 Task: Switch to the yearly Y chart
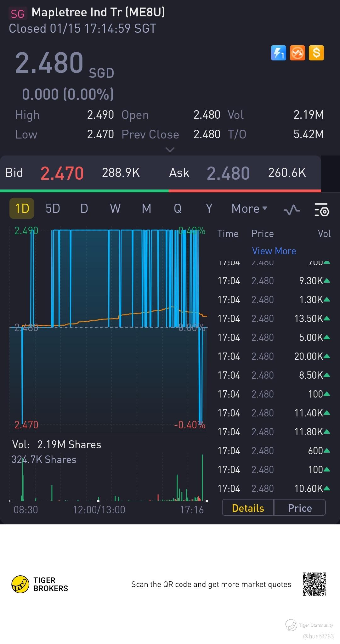209,208
